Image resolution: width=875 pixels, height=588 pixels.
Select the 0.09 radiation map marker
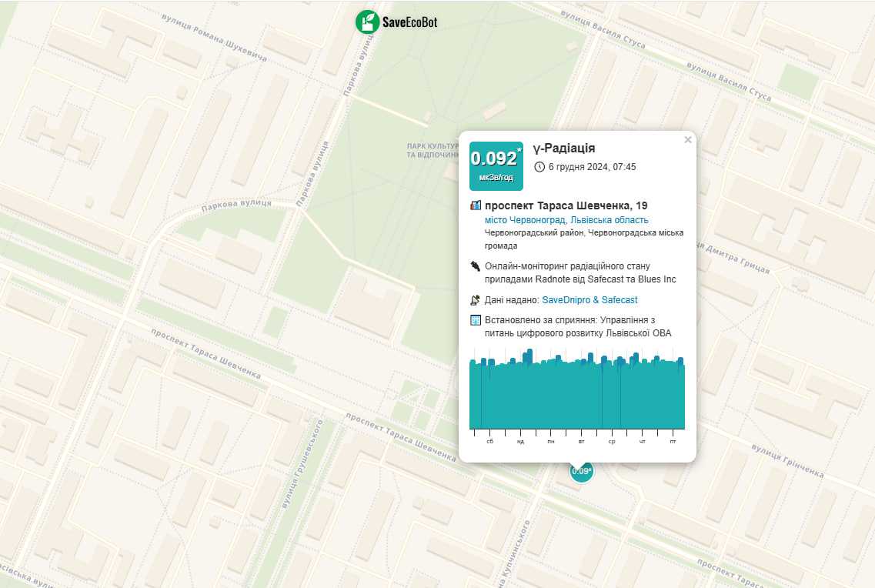coord(581,471)
